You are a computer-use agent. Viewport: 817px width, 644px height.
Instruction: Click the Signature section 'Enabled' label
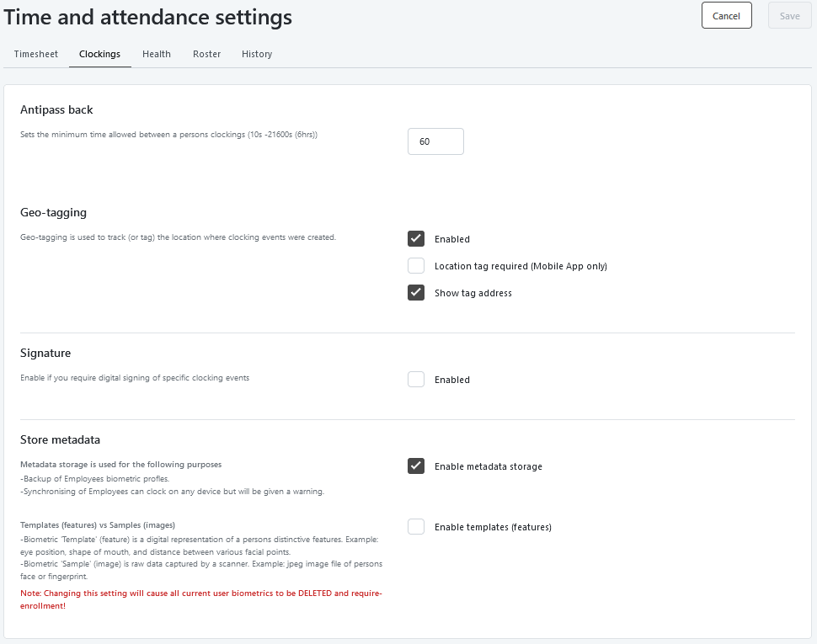pyautogui.click(x=452, y=380)
